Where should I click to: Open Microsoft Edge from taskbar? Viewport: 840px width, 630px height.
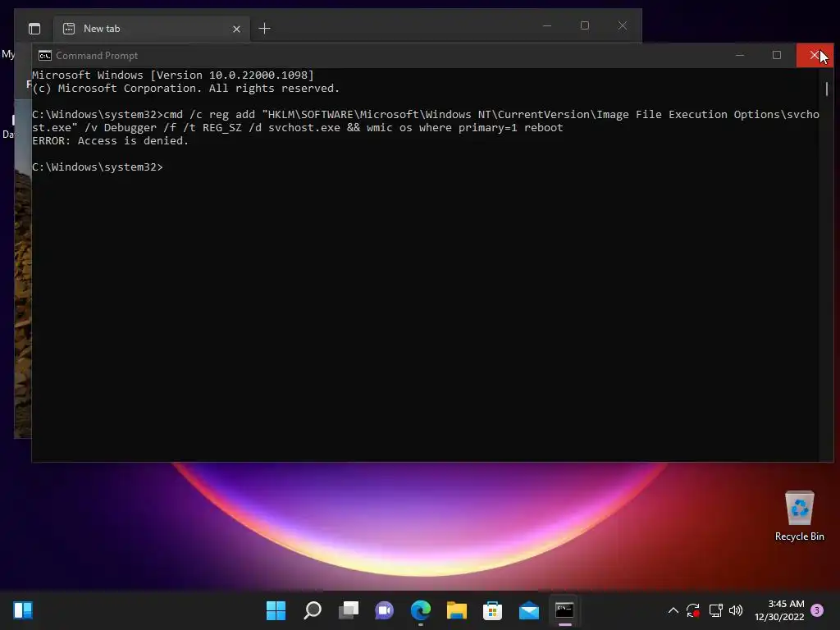tap(421, 610)
